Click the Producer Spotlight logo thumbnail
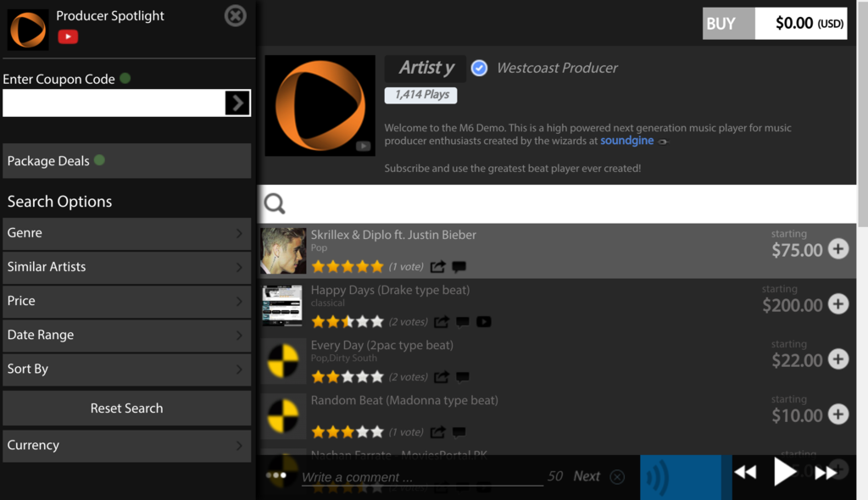 click(x=28, y=30)
